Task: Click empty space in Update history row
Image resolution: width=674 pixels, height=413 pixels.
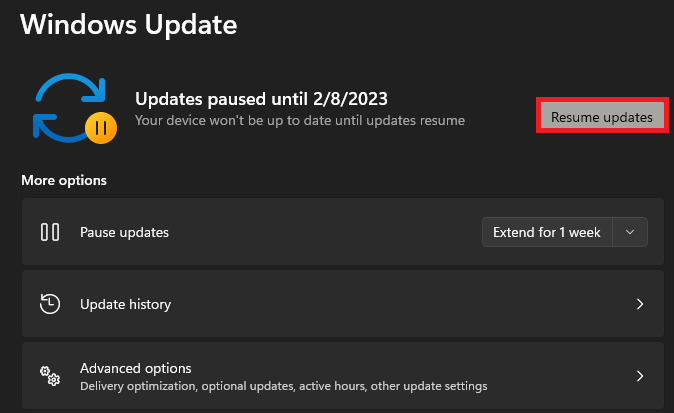Action: pos(400,304)
